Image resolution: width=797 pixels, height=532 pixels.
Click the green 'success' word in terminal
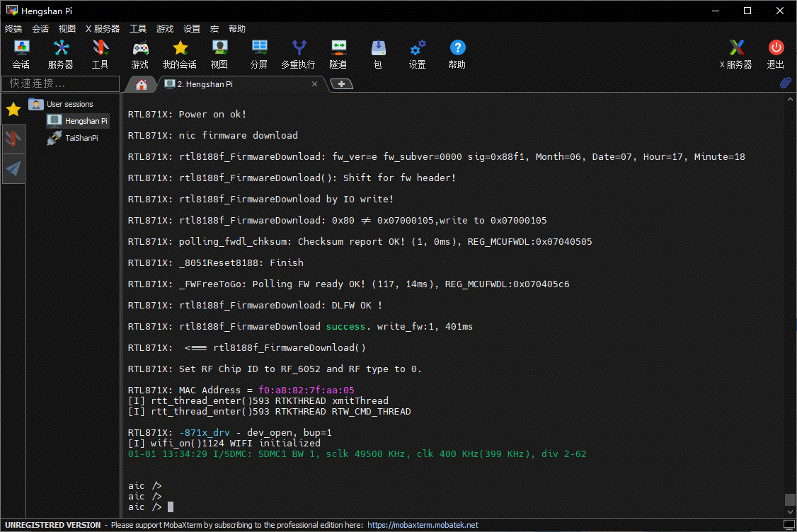pos(345,327)
